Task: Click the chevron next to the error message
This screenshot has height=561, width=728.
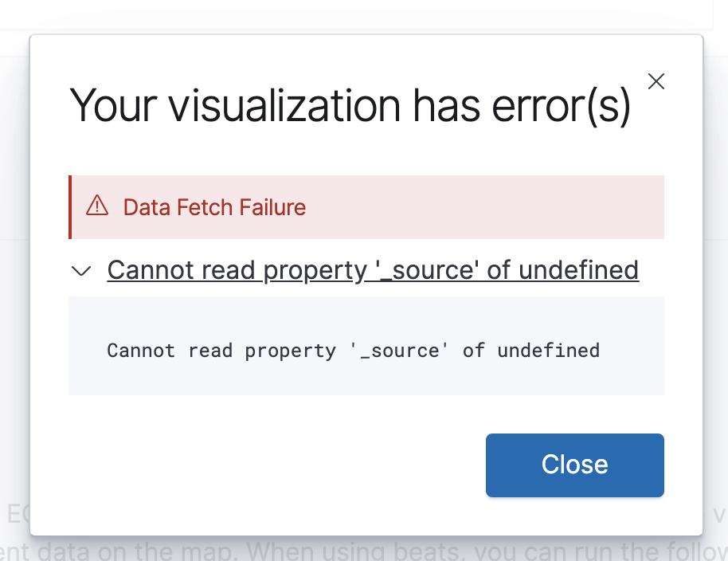Action: pos(80,271)
